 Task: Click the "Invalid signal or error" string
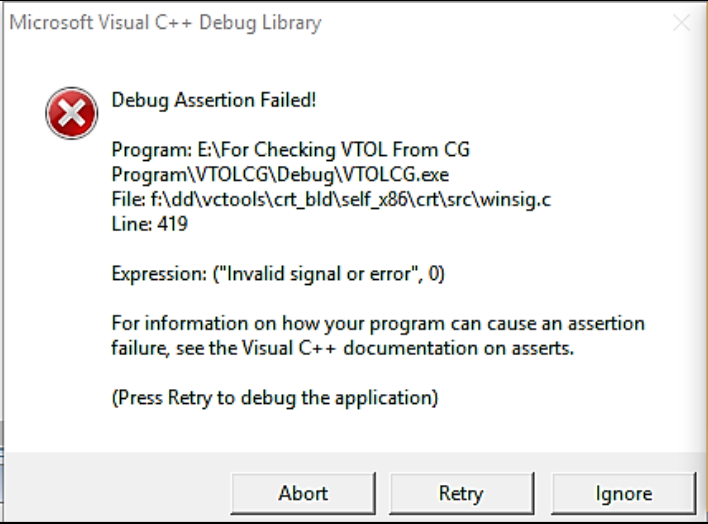pyautogui.click(x=329, y=274)
